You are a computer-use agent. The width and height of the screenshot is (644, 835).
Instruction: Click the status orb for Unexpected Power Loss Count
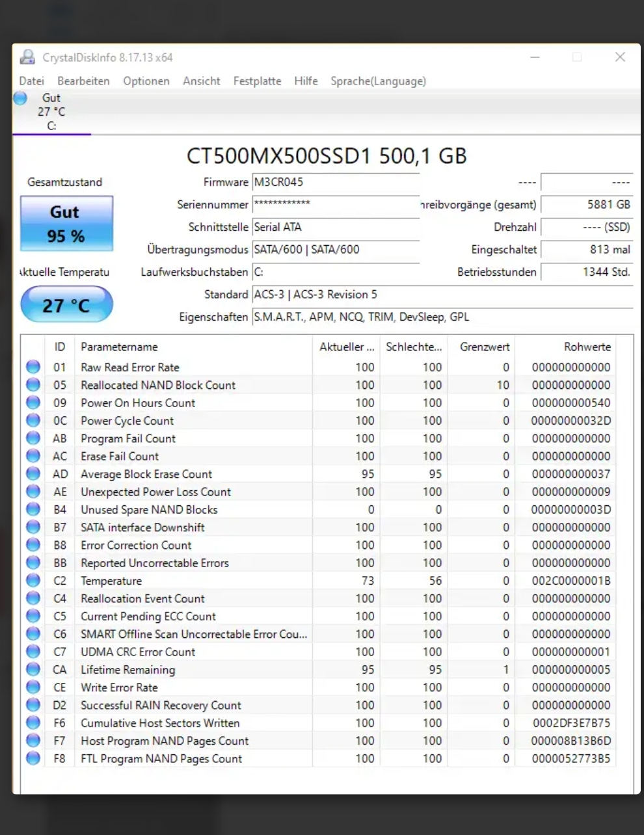coord(33,492)
